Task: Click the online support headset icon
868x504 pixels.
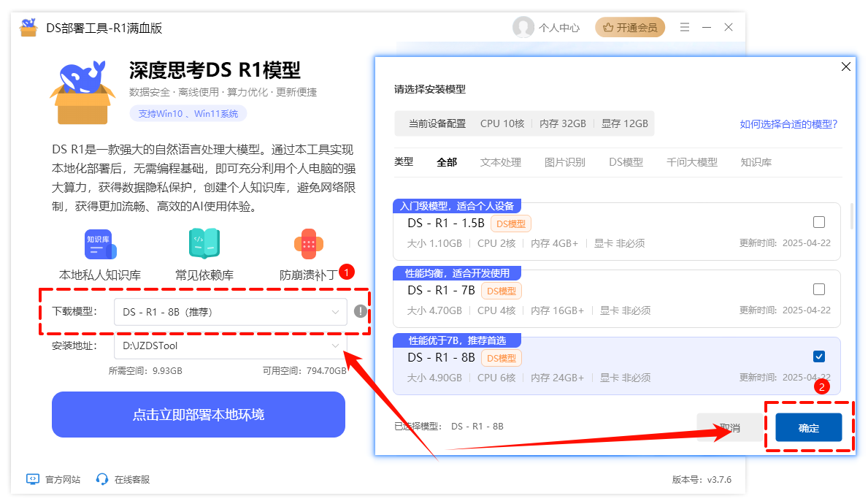Action: 102,479
